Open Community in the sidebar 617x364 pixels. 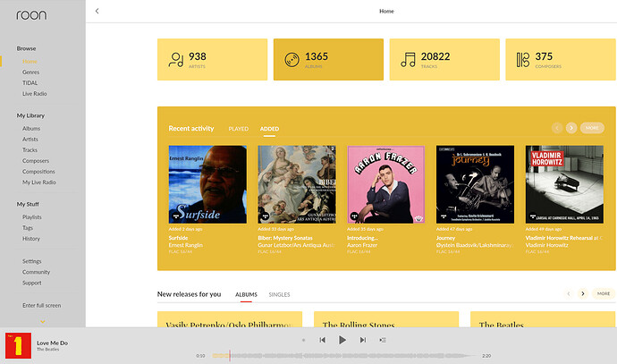[x=36, y=272]
